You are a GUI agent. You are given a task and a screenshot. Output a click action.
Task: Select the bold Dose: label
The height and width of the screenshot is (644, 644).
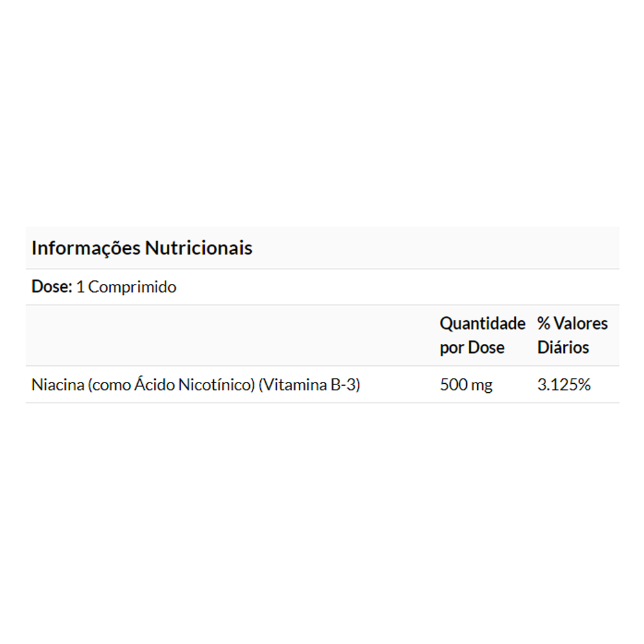[52, 287]
